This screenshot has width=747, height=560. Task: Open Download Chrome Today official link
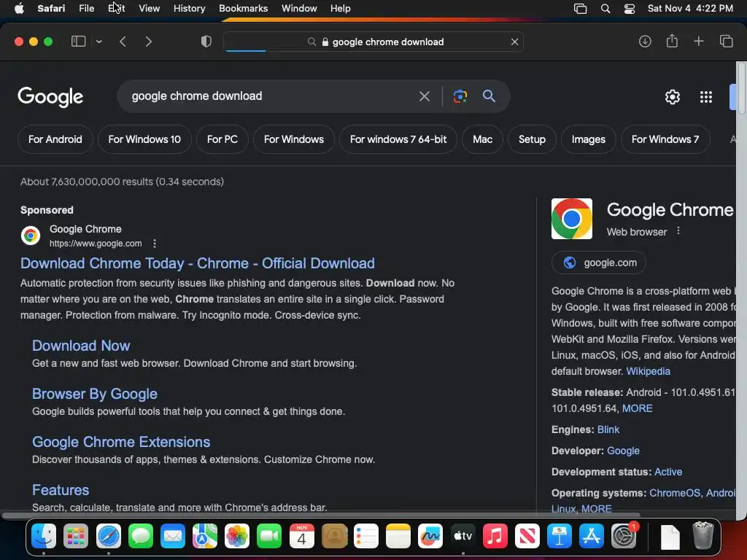click(x=197, y=263)
